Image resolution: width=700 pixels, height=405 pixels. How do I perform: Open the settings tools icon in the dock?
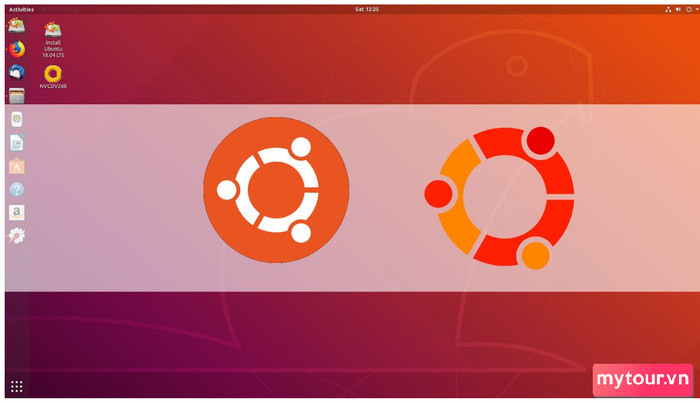coord(17,236)
